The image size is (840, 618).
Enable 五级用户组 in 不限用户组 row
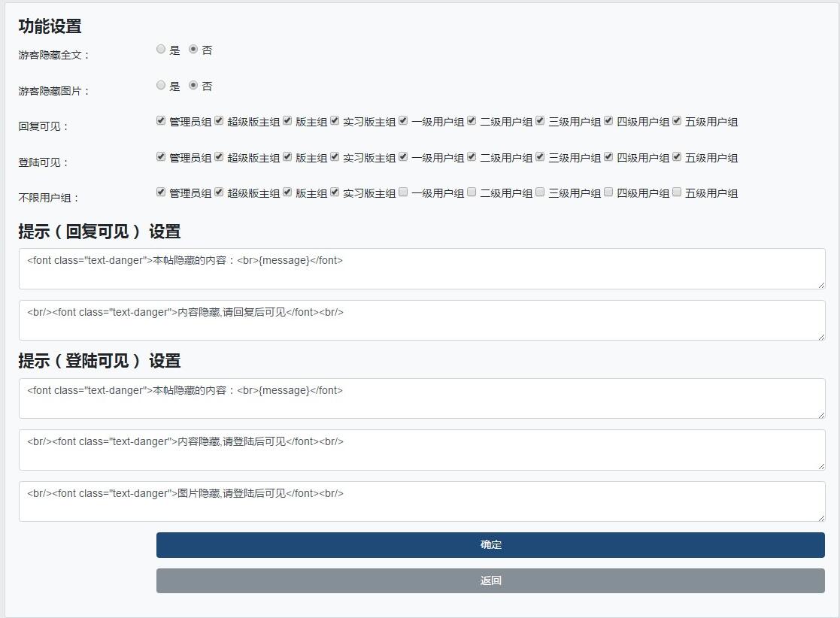tap(676, 192)
